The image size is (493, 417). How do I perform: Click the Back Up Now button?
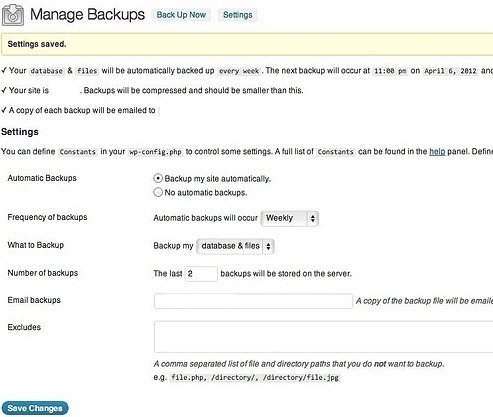181,15
